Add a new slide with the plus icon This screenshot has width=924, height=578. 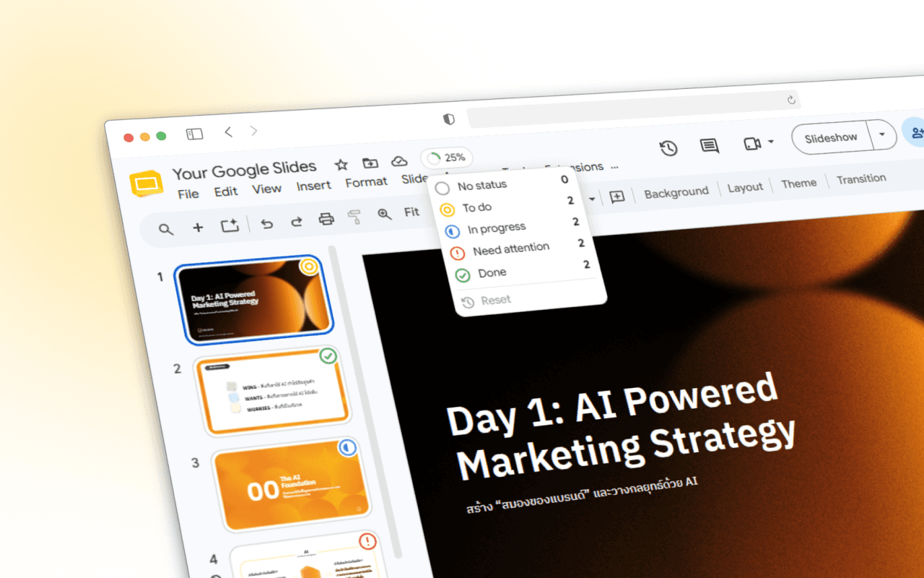point(198,227)
